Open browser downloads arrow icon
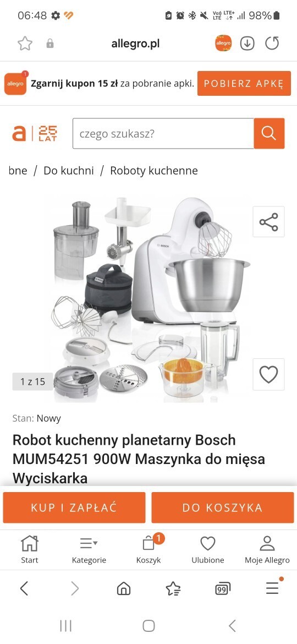 coord(248,43)
